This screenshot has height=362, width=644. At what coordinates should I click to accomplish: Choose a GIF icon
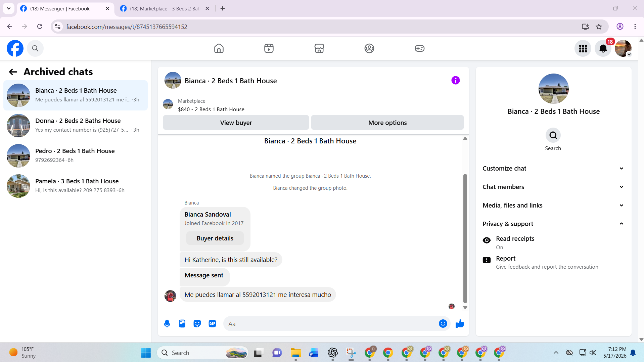pyautogui.click(x=212, y=323)
